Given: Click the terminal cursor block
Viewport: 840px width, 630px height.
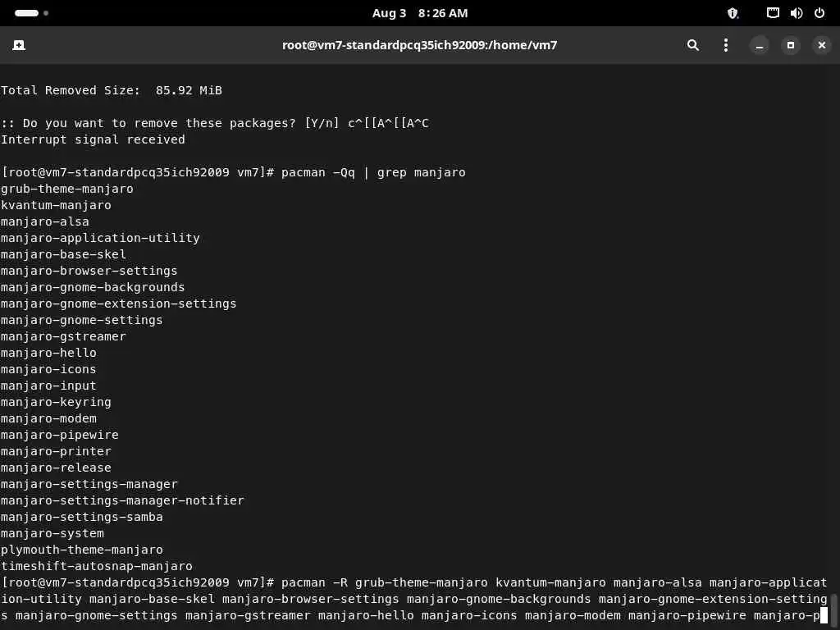Looking at the screenshot, I should coord(824,615).
